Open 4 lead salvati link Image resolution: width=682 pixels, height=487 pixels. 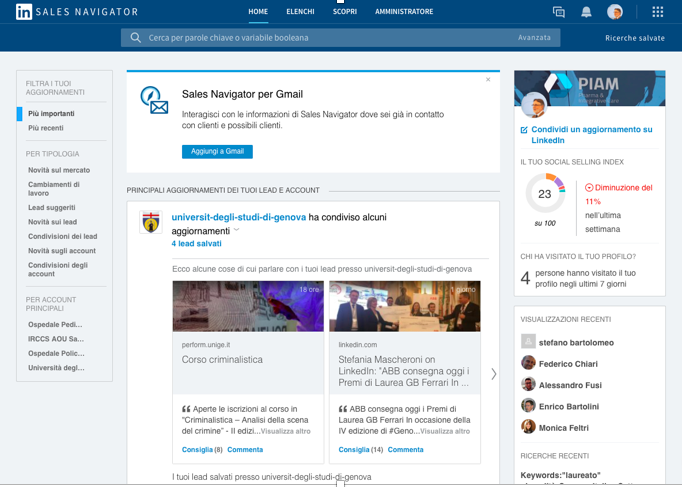[197, 244]
